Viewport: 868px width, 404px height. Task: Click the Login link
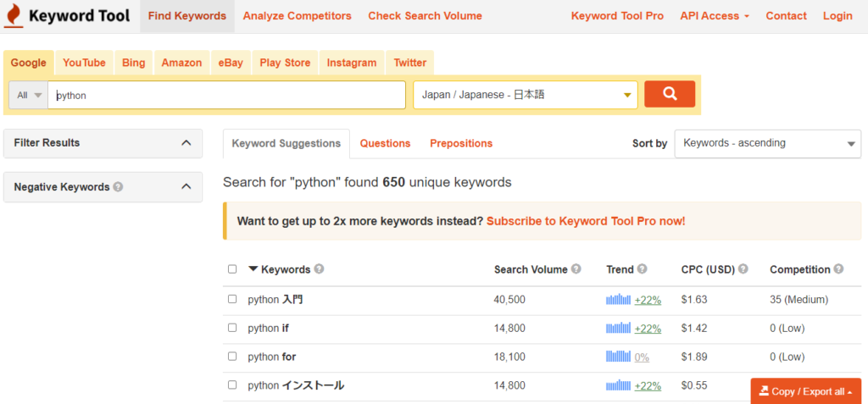click(837, 16)
